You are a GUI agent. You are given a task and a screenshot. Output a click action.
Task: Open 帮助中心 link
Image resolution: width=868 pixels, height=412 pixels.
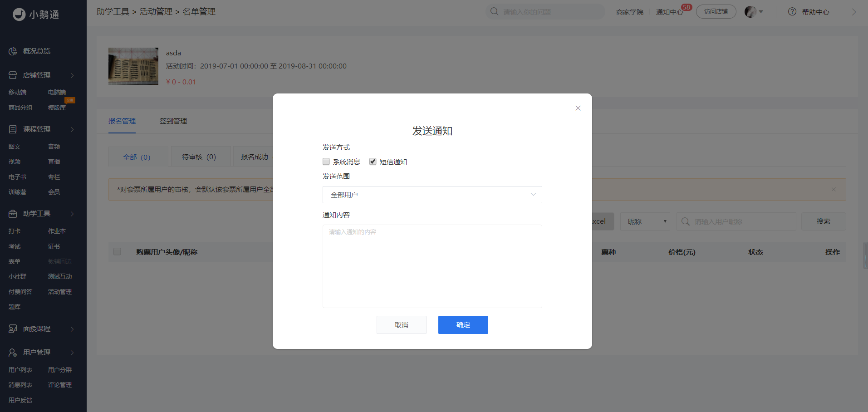tap(816, 12)
